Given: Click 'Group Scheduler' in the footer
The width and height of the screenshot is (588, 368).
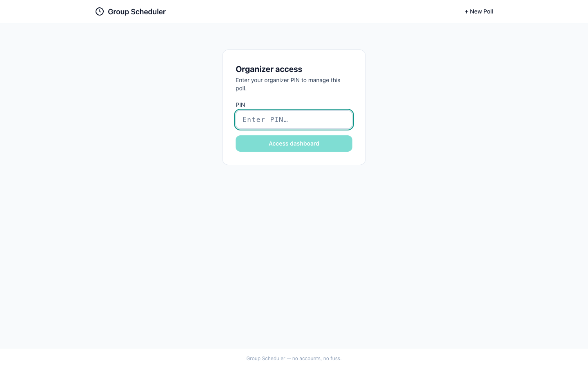Looking at the screenshot, I should point(266,359).
